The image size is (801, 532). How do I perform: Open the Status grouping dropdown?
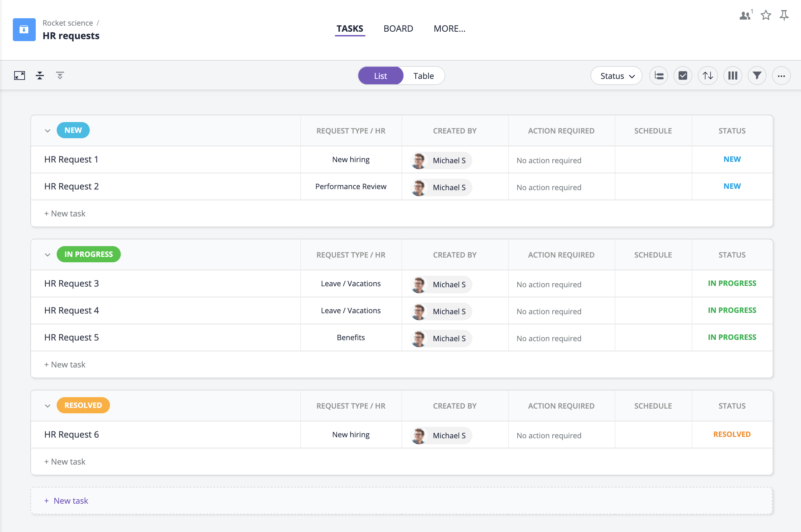(616, 76)
